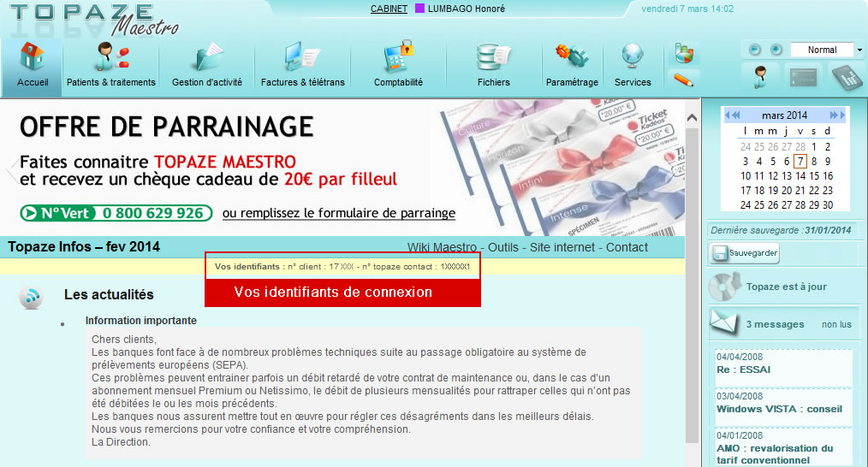
Task: Open the formulaire de parrainage link
Action: [x=339, y=213]
